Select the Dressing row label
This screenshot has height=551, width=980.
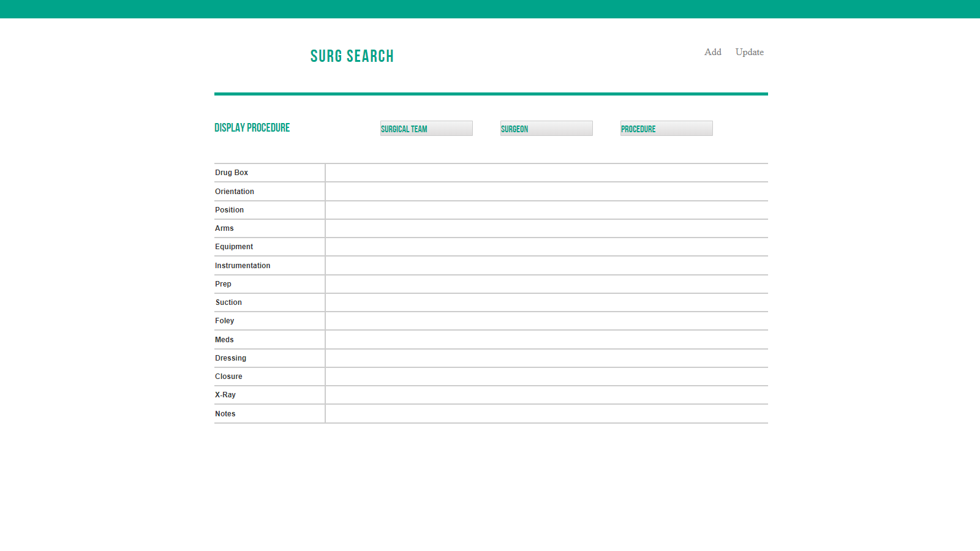pyautogui.click(x=230, y=358)
